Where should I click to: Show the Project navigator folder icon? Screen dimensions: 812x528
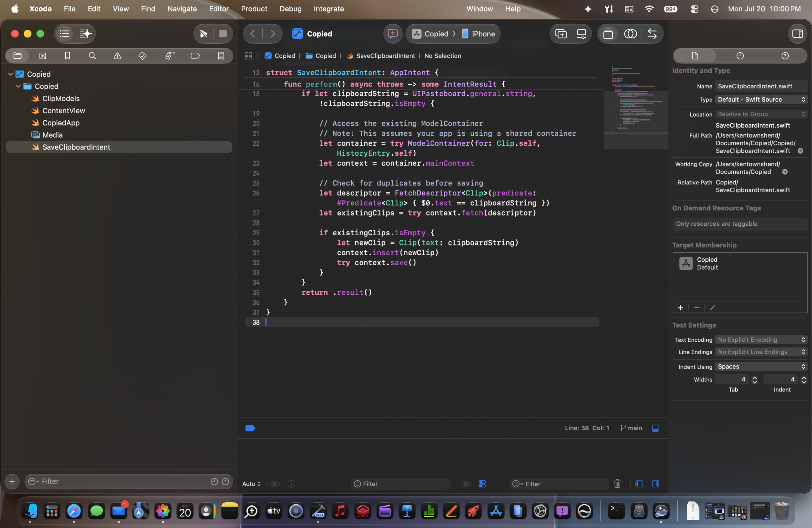(17, 55)
